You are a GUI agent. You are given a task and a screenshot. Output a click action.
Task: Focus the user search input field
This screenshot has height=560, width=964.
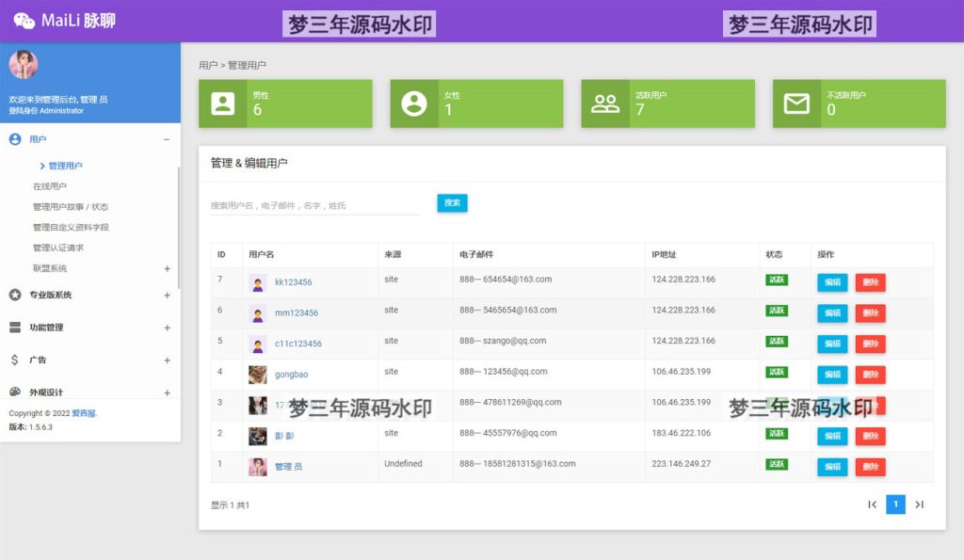coord(314,205)
